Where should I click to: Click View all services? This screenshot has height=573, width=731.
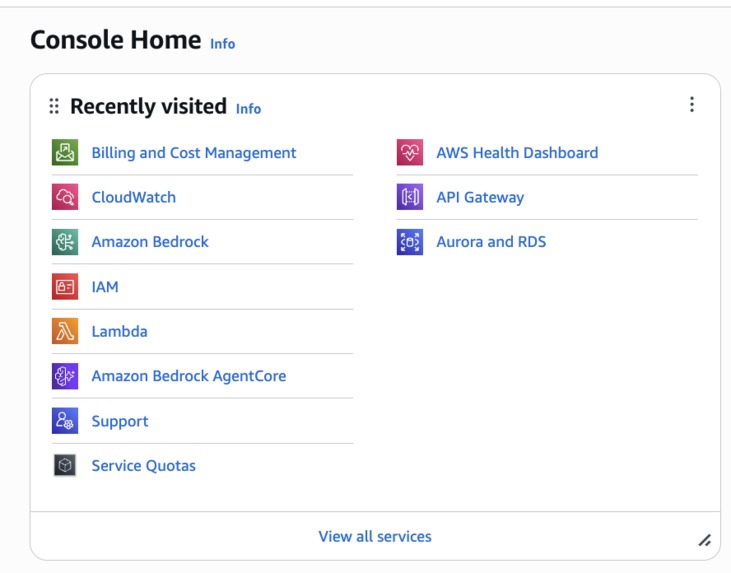coord(375,537)
